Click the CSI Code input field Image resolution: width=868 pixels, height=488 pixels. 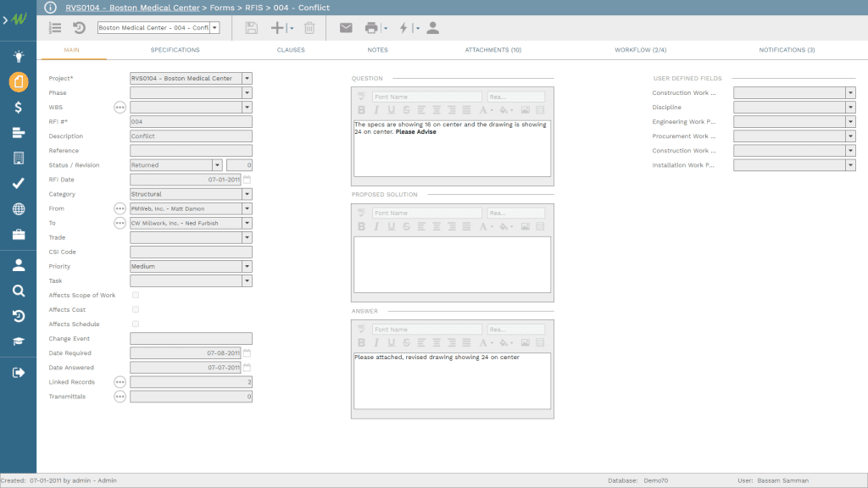191,252
